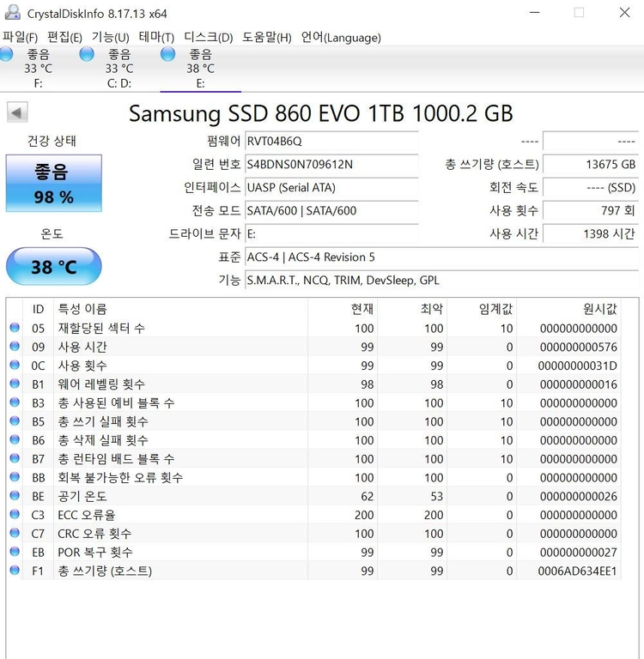Open the 기능(U) menu
Screen dimensions: 644x659
pos(110,38)
